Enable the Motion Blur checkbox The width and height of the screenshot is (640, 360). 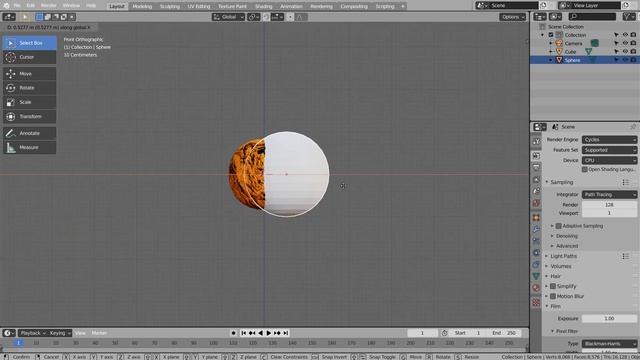pos(553,296)
